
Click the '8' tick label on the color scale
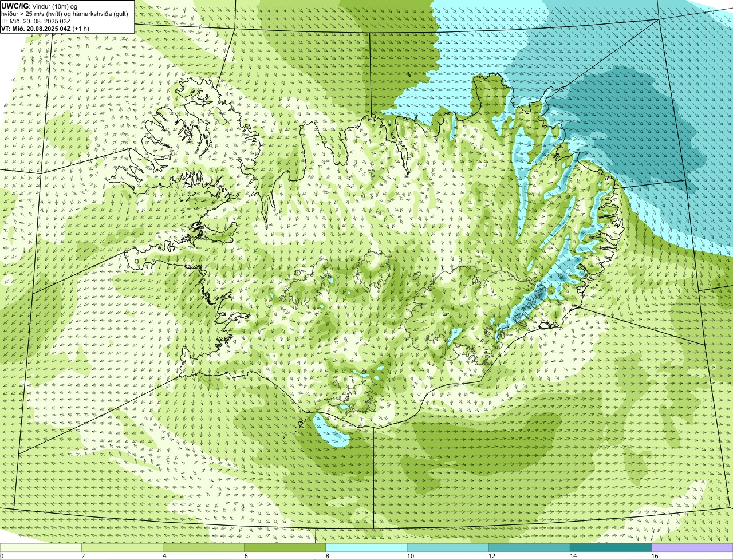click(327, 556)
